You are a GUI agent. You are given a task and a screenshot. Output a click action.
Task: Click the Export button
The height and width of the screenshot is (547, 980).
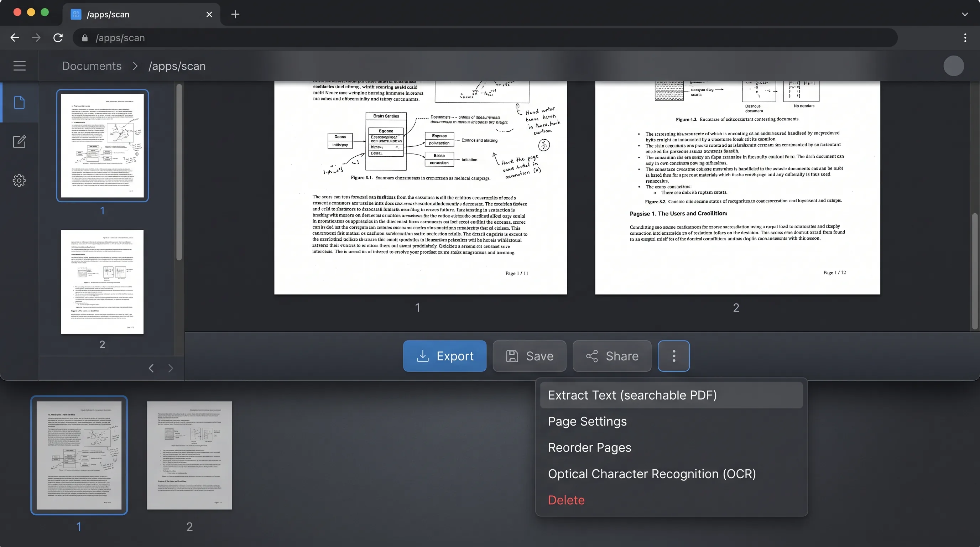coord(445,356)
